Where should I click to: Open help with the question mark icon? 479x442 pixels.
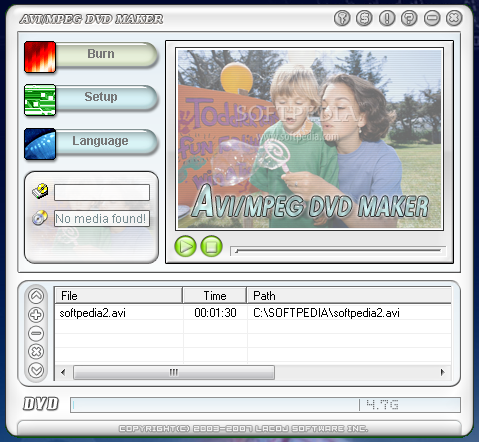[409, 18]
